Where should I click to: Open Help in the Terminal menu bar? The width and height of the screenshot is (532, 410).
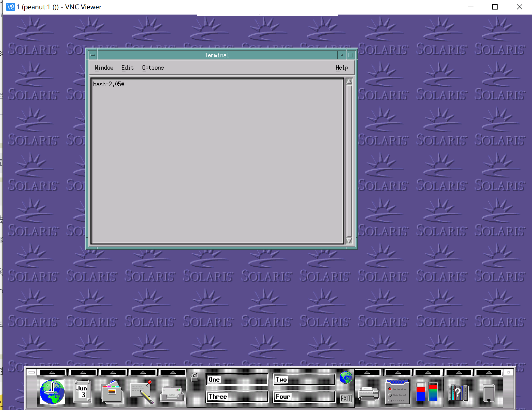[341, 67]
